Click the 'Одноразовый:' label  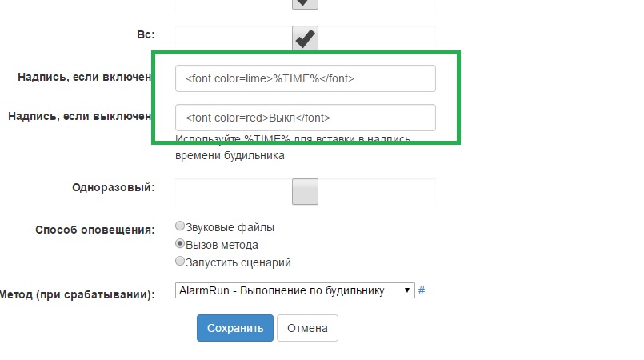point(113,187)
